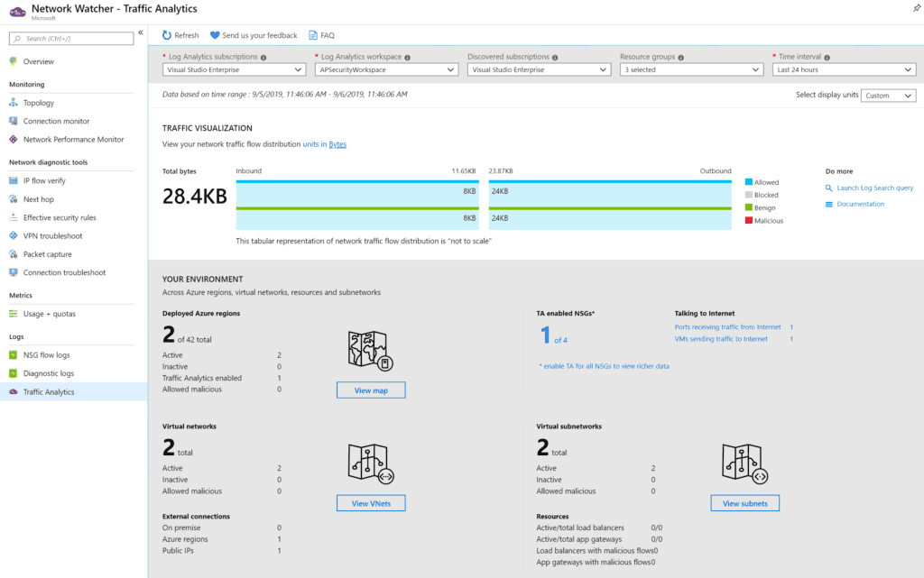Click info icon beside Log Analytics subscriptions
The width and height of the screenshot is (924, 578).
263,58
